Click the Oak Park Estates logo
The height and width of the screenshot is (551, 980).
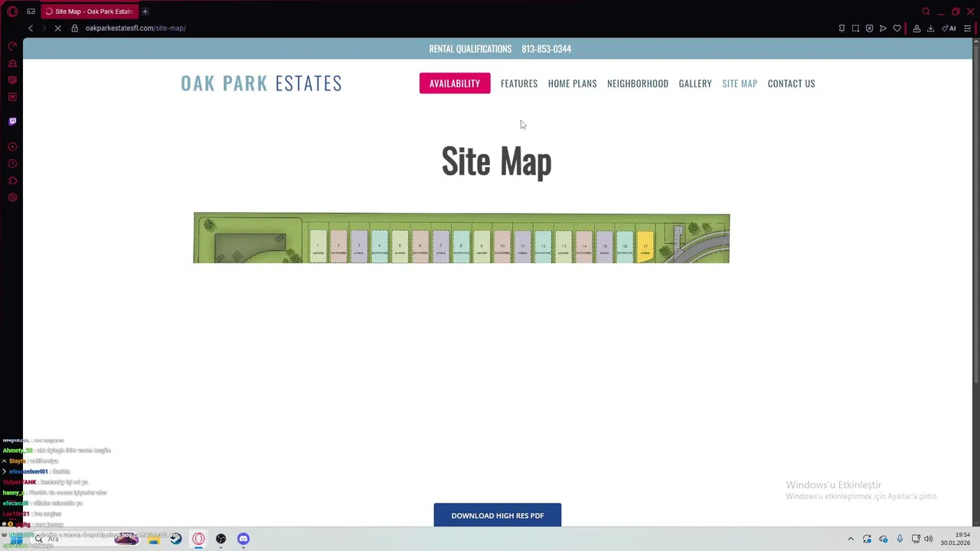pyautogui.click(x=261, y=83)
